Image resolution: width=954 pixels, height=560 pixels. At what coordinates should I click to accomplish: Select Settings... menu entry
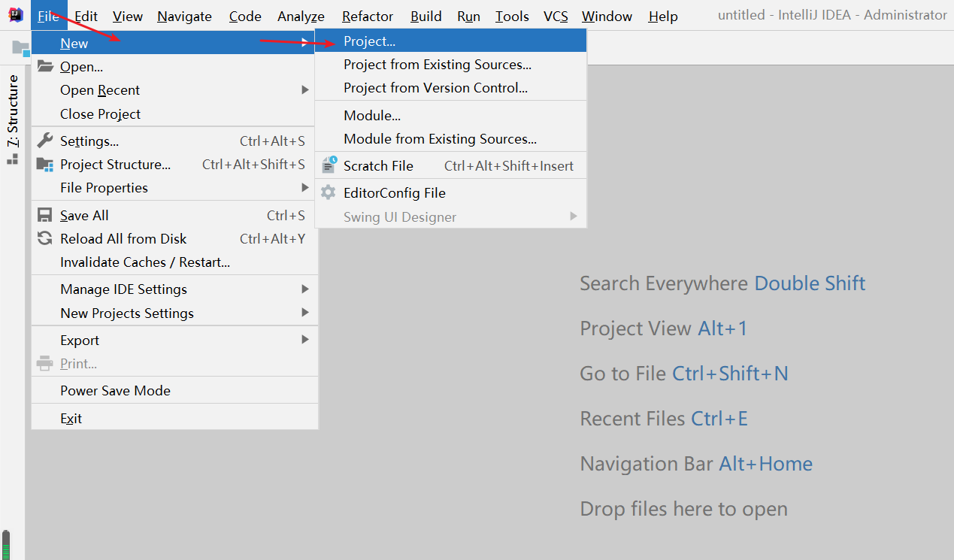coord(174,141)
